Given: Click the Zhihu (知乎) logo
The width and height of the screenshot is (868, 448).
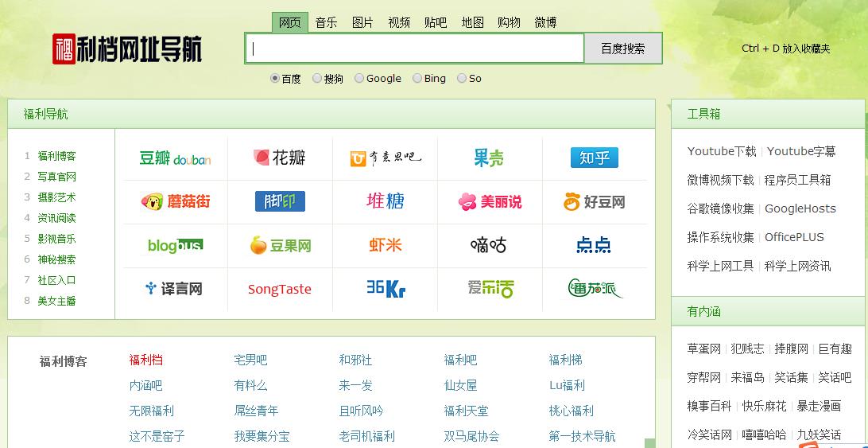Looking at the screenshot, I should pos(594,158).
